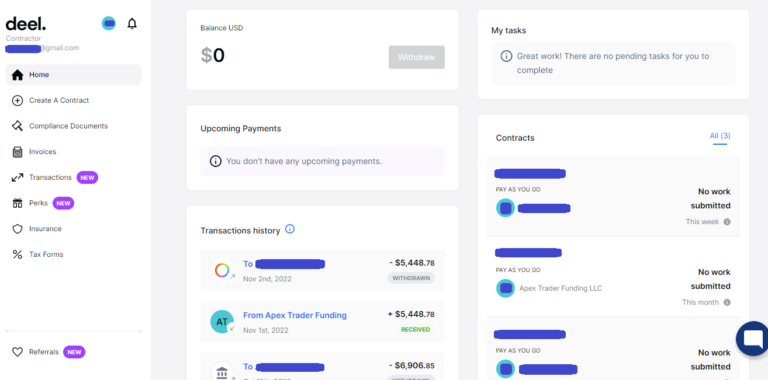Click the + $5,448.78 amount
The height and width of the screenshot is (380, 768).
click(x=411, y=314)
